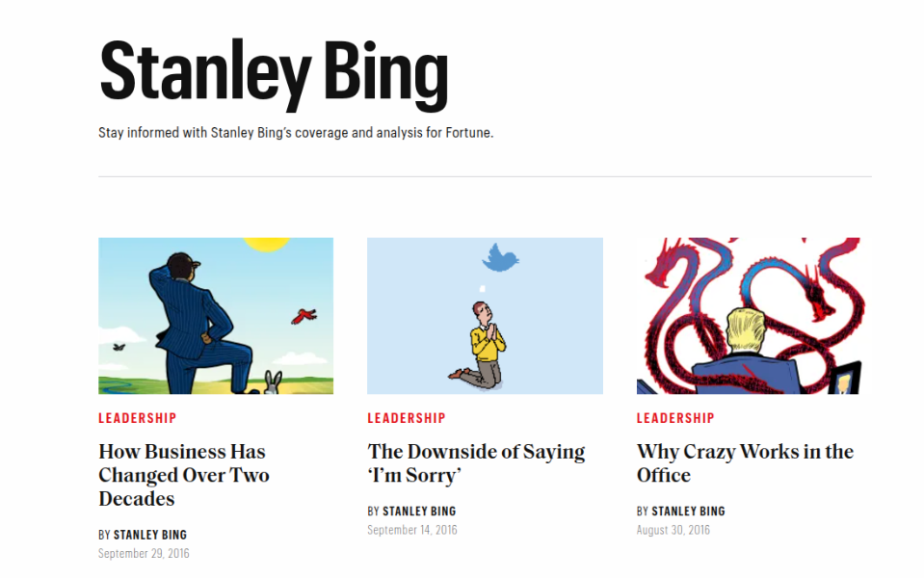
Task: Click Leadership category above 'The Downside of Saying'
Action: point(407,418)
